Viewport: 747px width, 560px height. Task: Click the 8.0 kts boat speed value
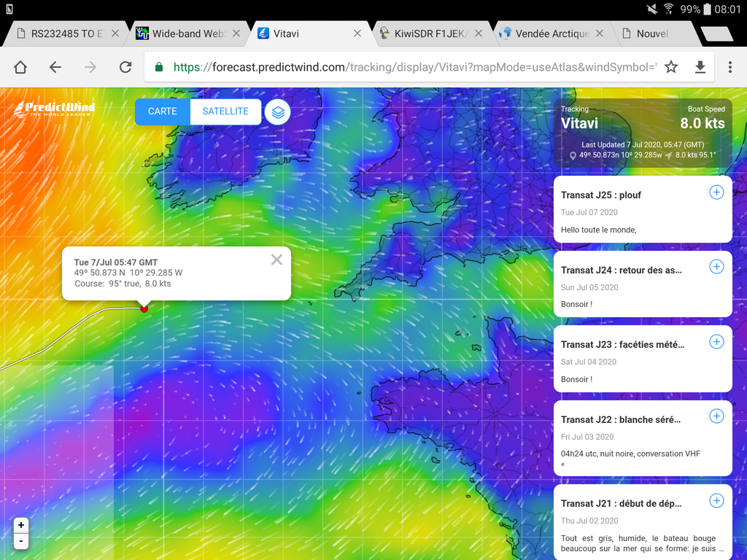[x=703, y=123]
